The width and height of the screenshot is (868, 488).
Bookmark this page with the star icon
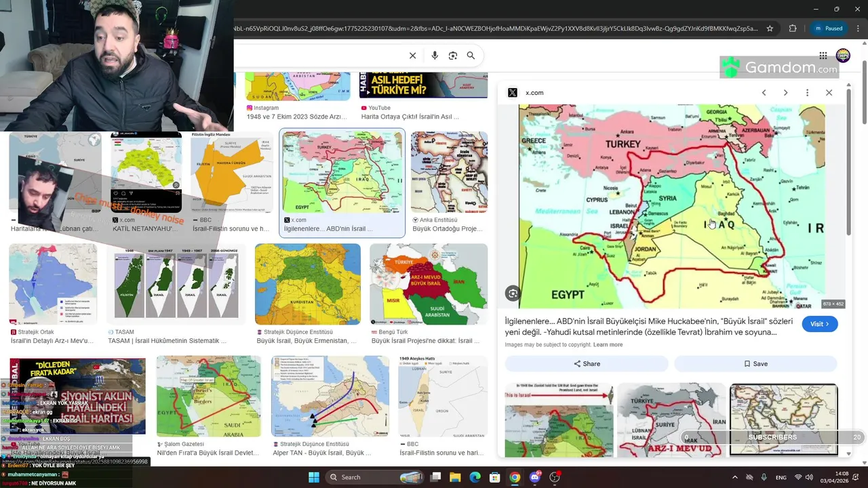pos(770,28)
